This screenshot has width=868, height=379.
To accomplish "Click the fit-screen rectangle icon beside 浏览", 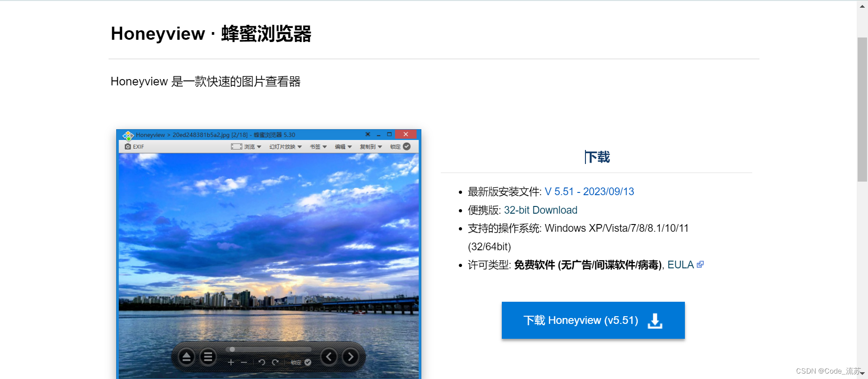I will coord(236,147).
